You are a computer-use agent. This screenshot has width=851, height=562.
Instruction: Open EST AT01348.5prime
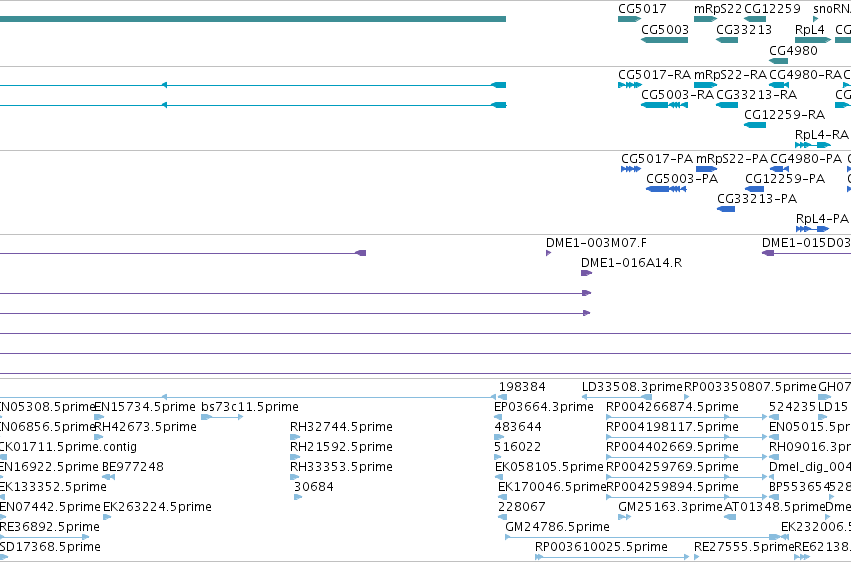(x=774, y=507)
